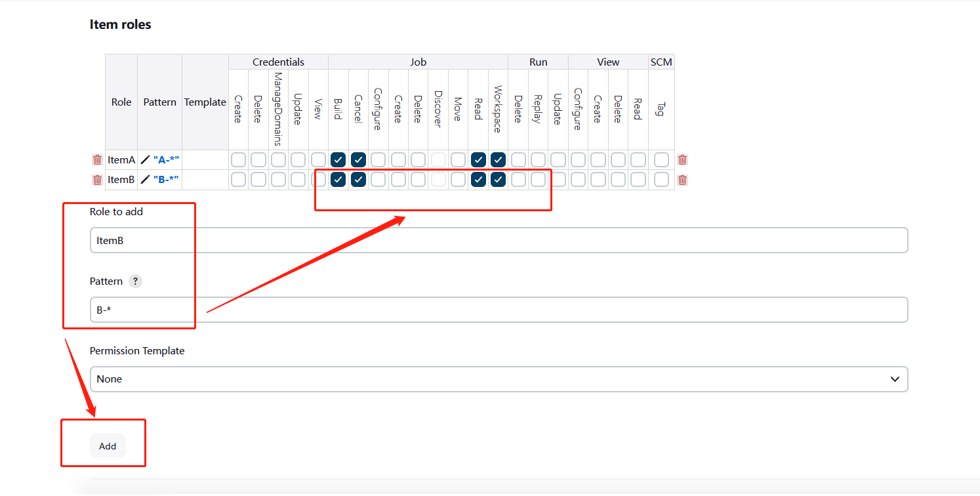The height and width of the screenshot is (496, 980).
Task: Open the Permission Template dropdown
Action: coord(499,379)
